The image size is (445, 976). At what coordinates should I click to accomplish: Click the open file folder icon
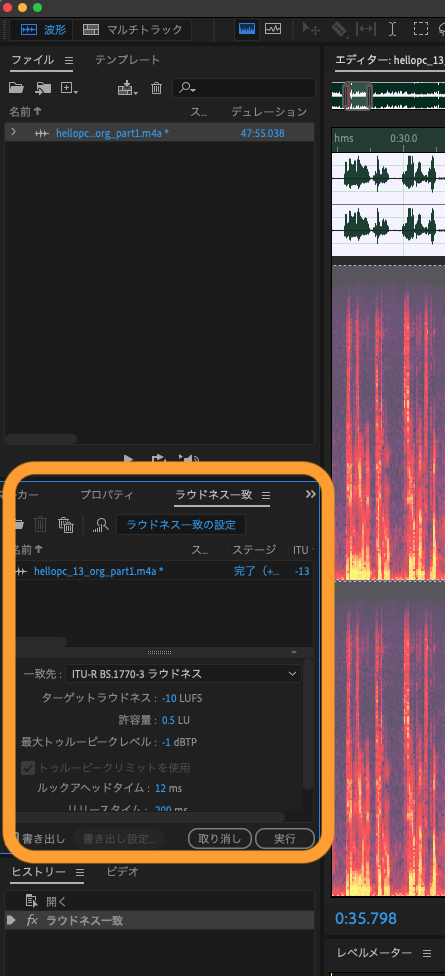[x=16, y=88]
